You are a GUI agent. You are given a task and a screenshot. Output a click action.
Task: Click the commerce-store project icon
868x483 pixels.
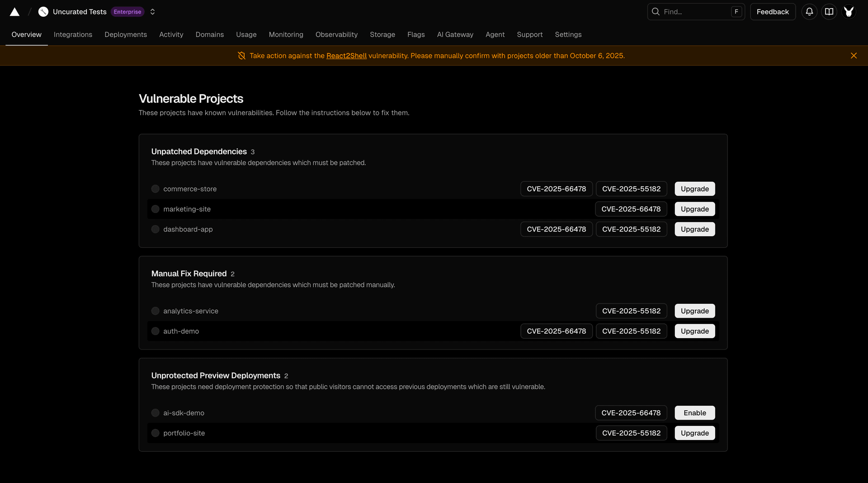pos(155,189)
